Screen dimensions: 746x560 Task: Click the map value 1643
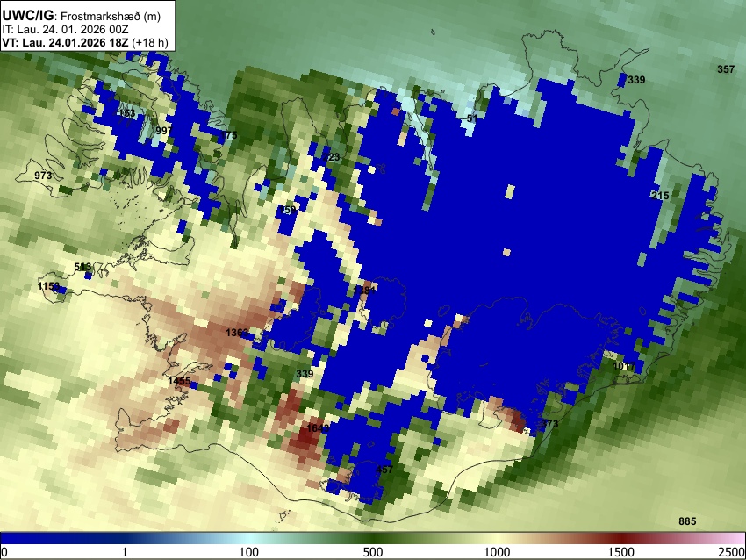(x=318, y=428)
